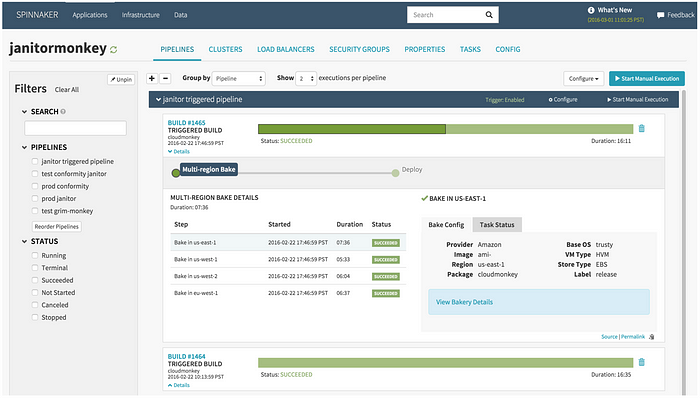Click the refresh icon beside janitormonkey
The image size is (700, 398).
click(113, 50)
